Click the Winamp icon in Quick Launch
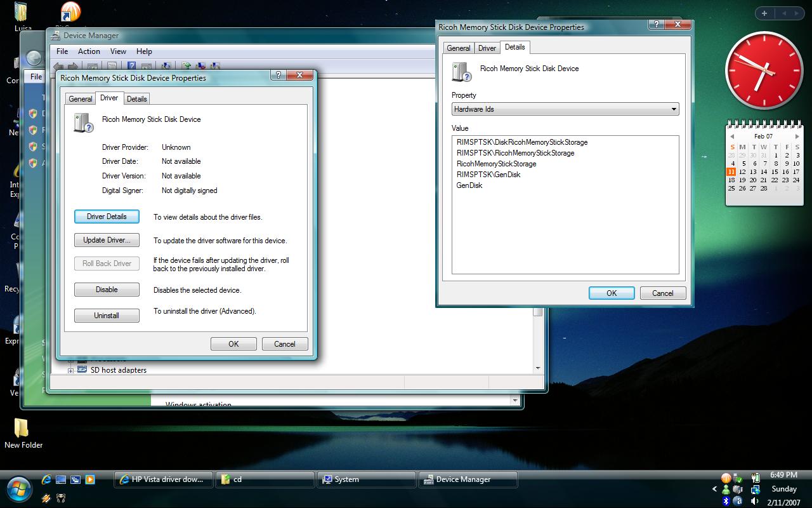Screen dimensions: 812x508 pyautogui.click(x=46, y=498)
